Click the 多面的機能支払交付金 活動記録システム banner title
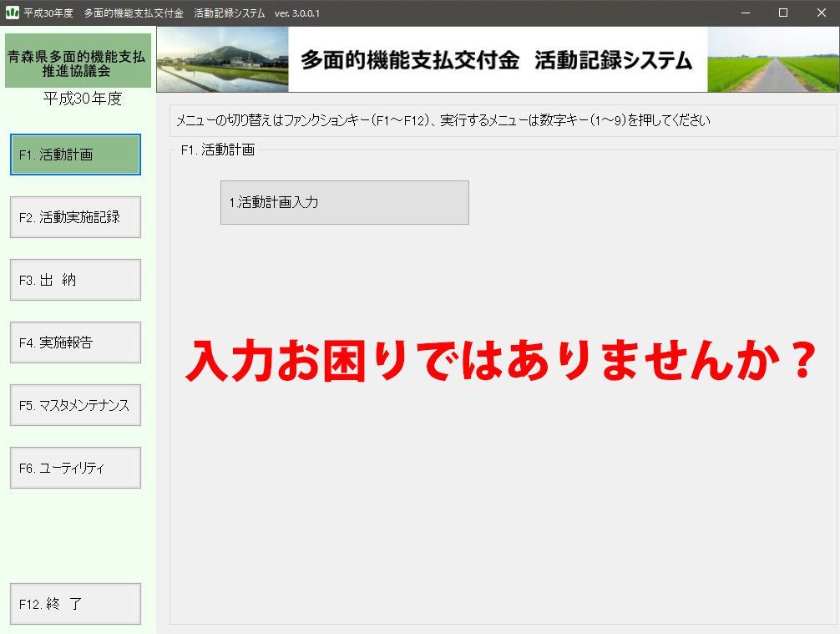This screenshot has height=634, width=840. coord(497,58)
